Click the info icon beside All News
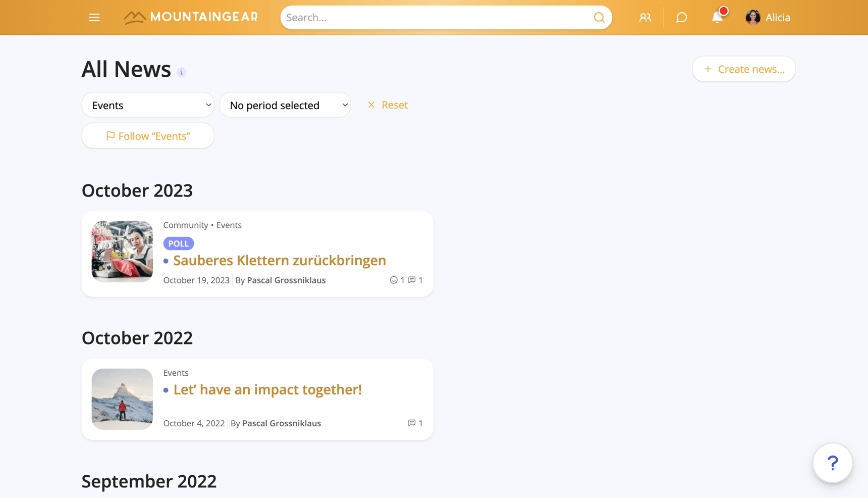Screen dimensions: 868x498 [182, 72]
